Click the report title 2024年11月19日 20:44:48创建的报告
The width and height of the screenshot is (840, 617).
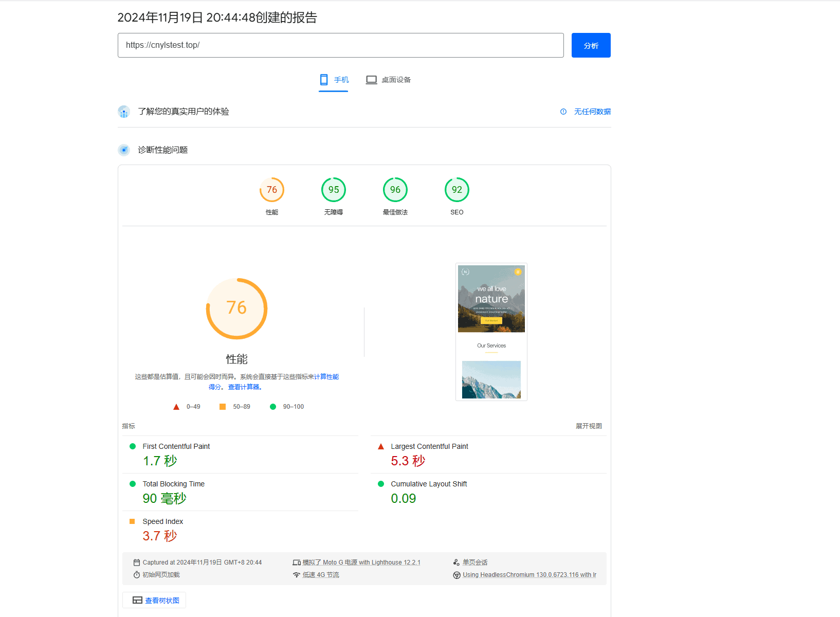pos(217,17)
